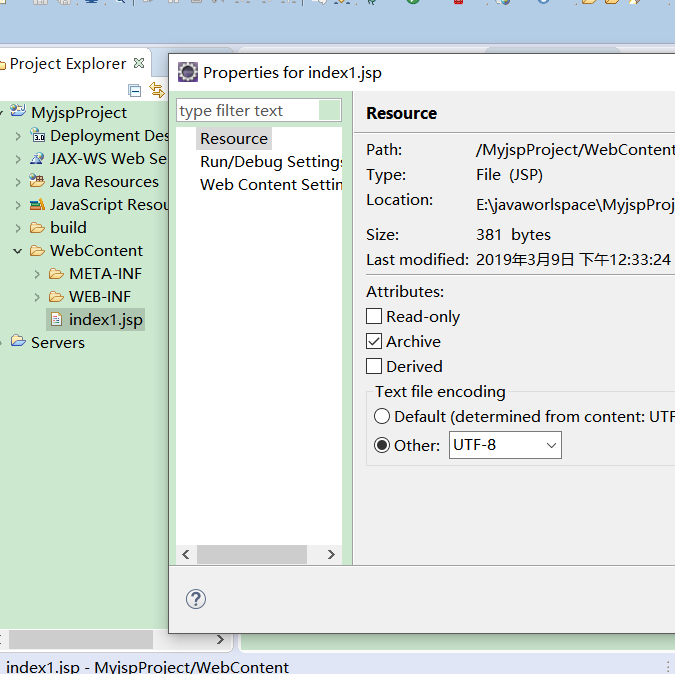Enable the Read-only attribute checkbox
The width and height of the screenshot is (675, 674).
374,316
